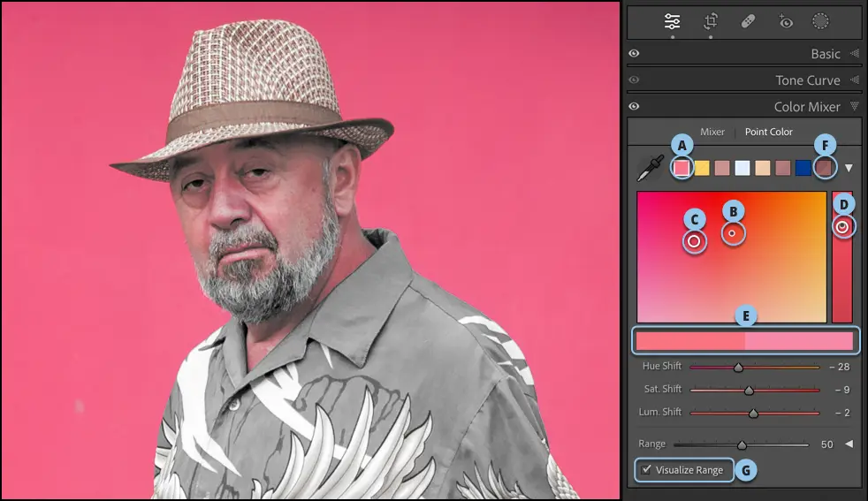Select the mauve swatch before the blue one
This screenshot has width=868, height=501.
[x=783, y=168]
